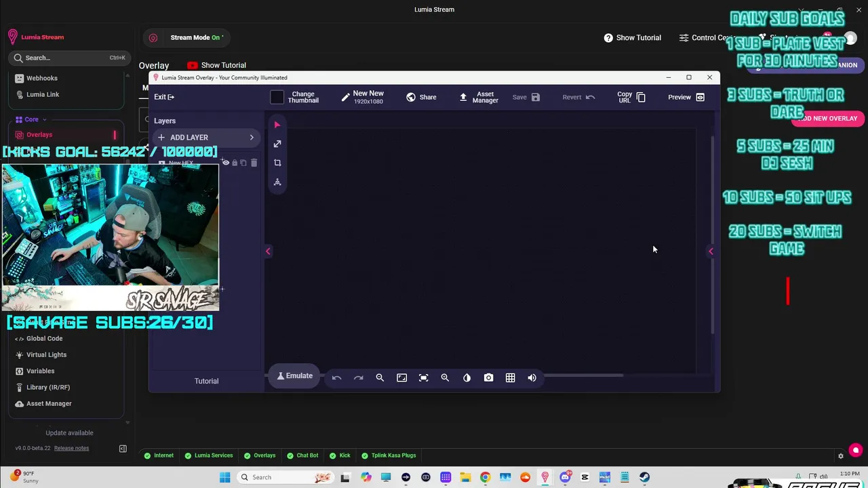This screenshot has height=488, width=868.
Task: Click the anchor alignment tool icon
Action: (x=277, y=182)
